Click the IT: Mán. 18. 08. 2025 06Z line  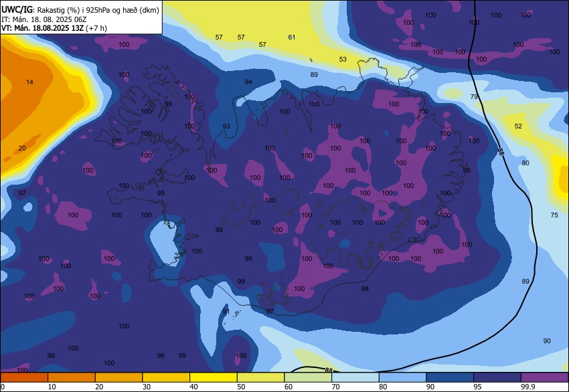point(44,19)
